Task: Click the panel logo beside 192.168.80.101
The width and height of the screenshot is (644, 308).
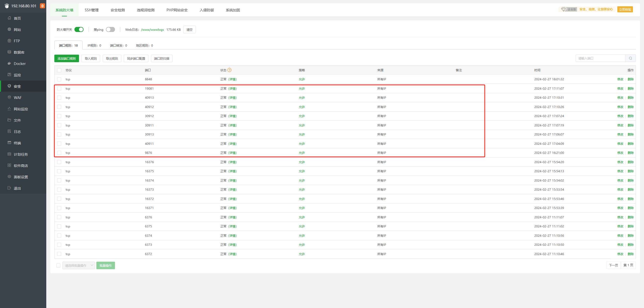Action: pyautogui.click(x=7, y=6)
